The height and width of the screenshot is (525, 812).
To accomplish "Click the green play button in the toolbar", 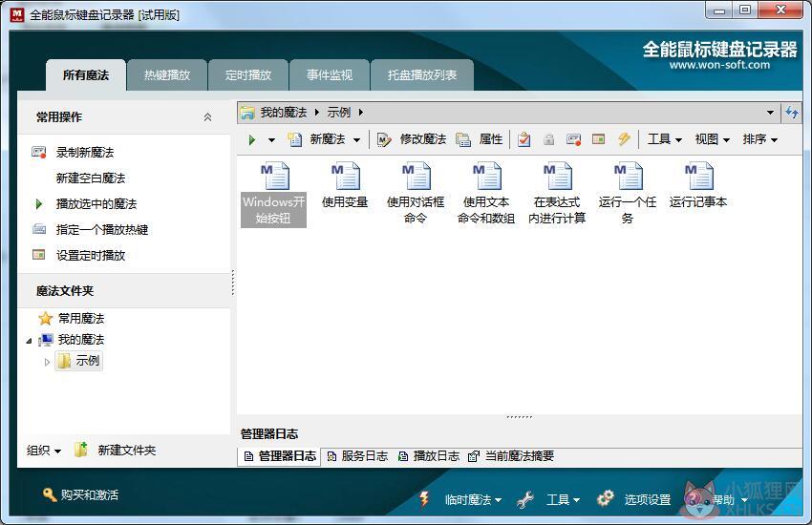I will pyautogui.click(x=252, y=139).
